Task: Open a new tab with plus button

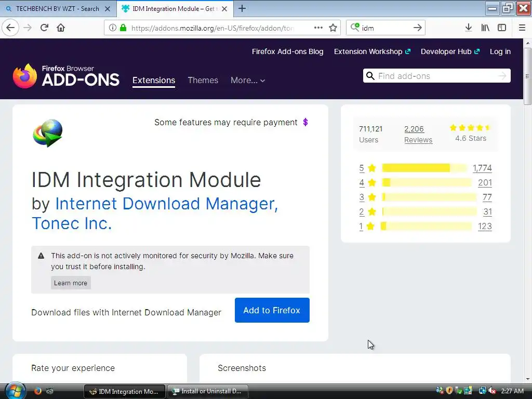Action: [x=242, y=8]
